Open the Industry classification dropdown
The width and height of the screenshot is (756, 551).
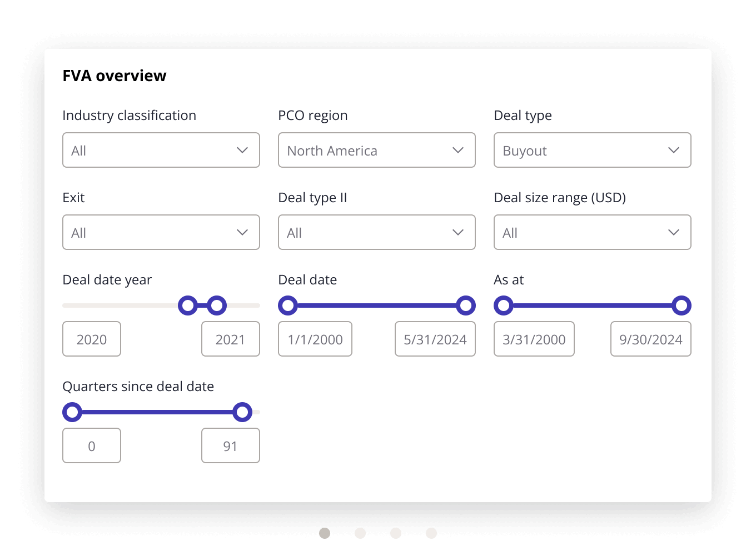[x=161, y=150]
